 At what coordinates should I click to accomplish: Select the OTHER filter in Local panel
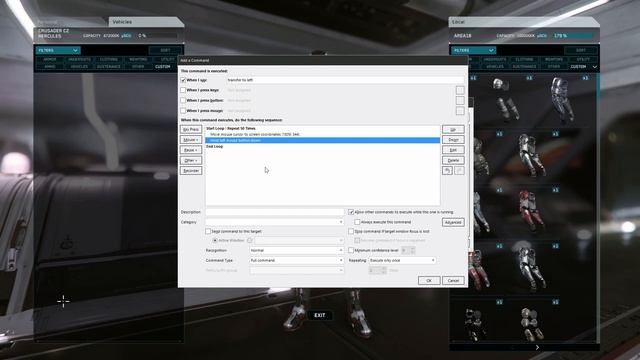[x=554, y=67]
